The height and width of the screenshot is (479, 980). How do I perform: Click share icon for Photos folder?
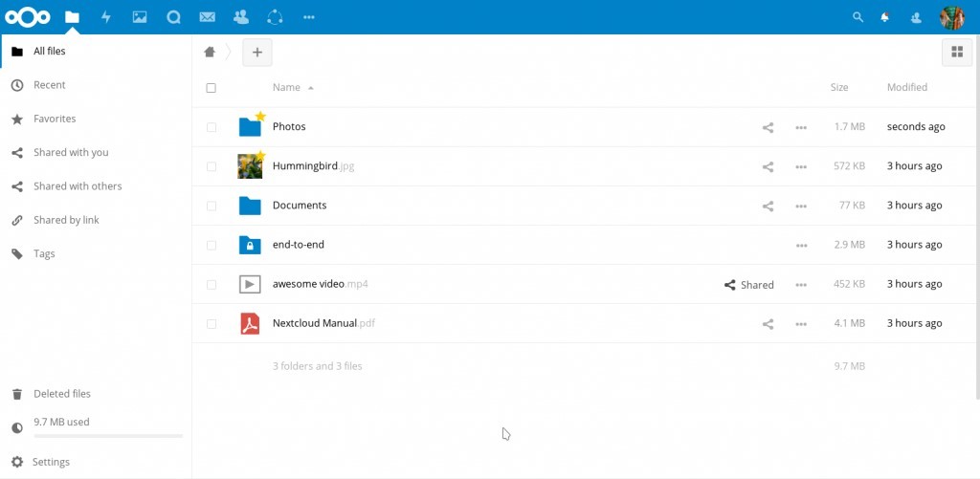(768, 127)
